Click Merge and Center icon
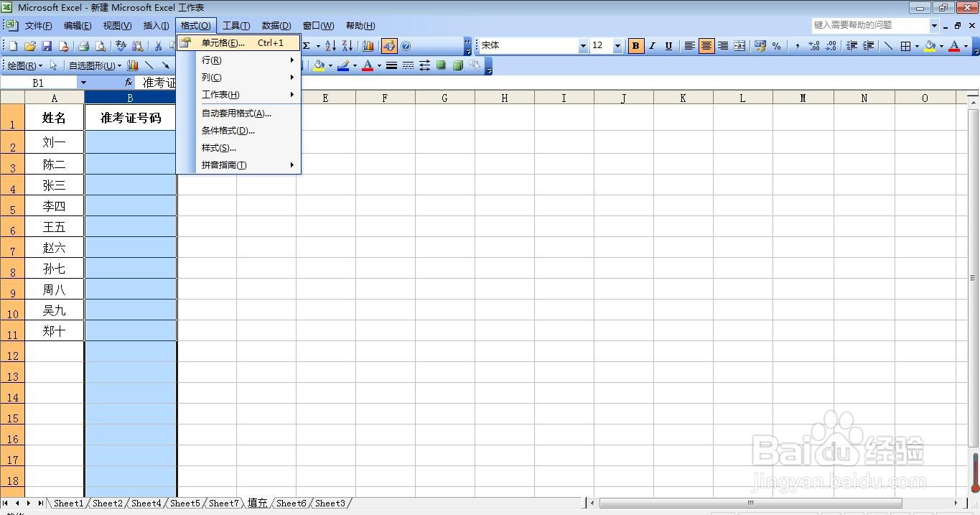 coord(739,46)
